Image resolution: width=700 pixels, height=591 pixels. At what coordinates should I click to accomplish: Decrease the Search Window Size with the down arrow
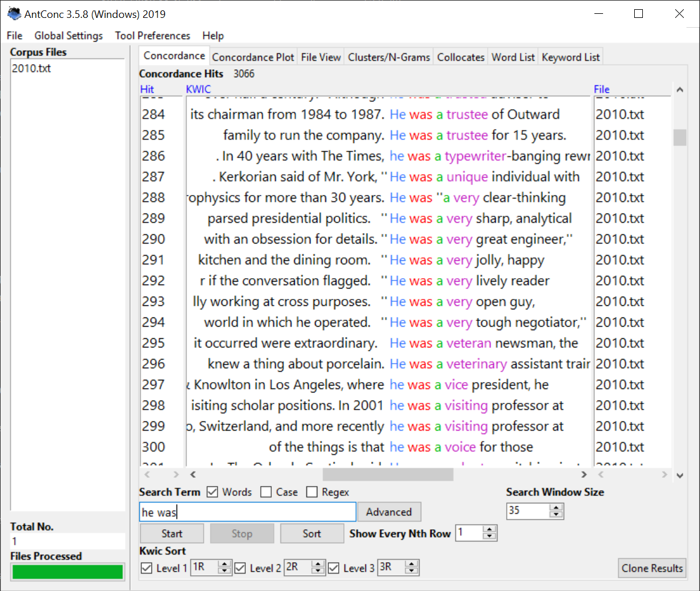click(x=556, y=514)
